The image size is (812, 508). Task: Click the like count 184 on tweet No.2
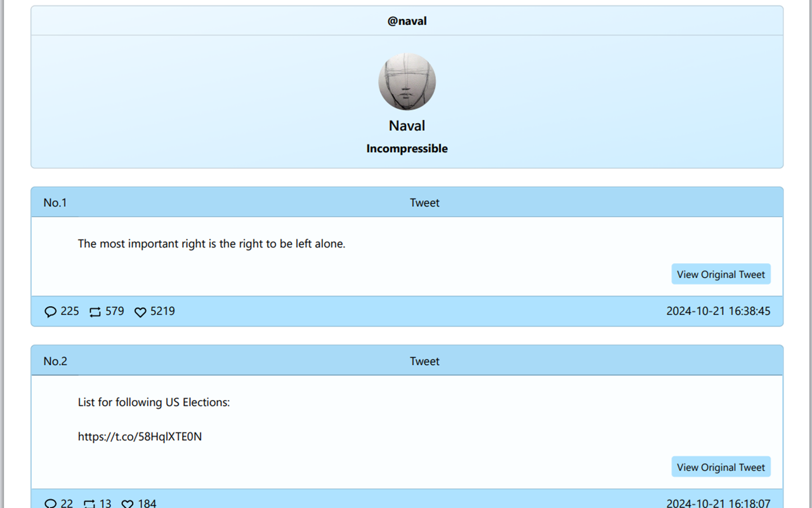[x=147, y=504]
